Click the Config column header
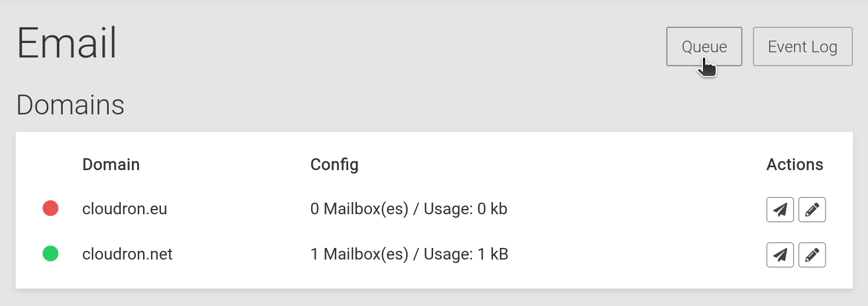The width and height of the screenshot is (868, 306). [334, 164]
